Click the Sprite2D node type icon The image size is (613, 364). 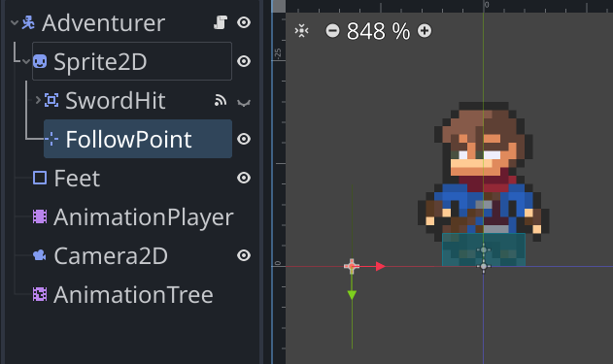(40, 61)
